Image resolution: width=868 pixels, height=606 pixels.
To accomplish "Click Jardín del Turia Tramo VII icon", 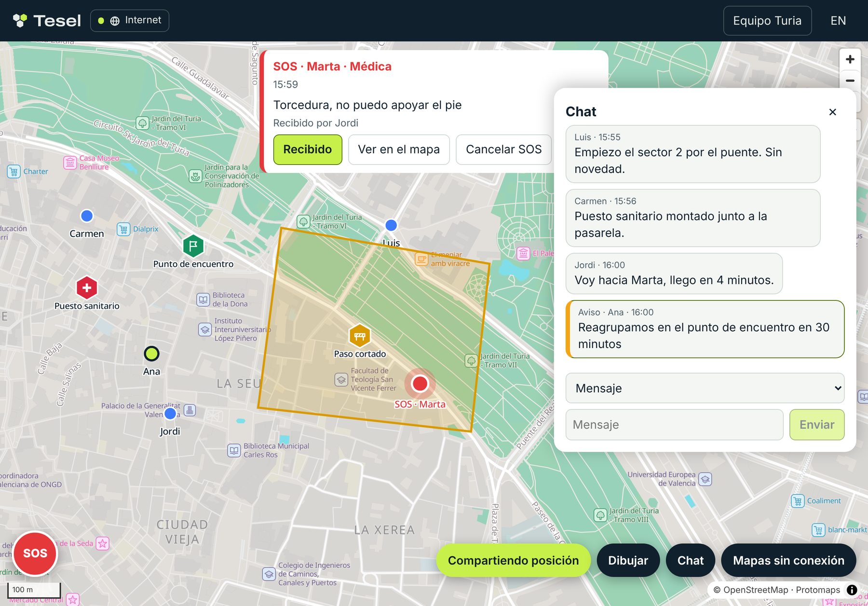I will coord(471,361).
